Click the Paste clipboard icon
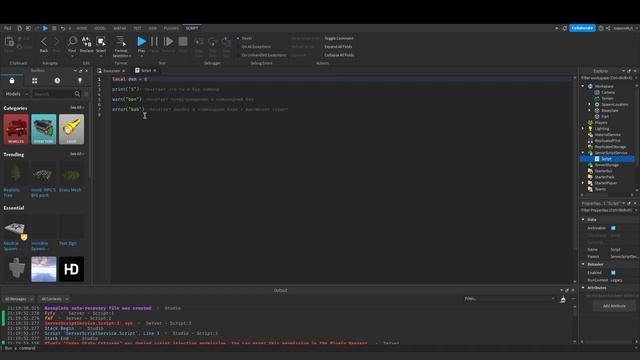640x360 pixels. pyautogui.click(x=9, y=41)
